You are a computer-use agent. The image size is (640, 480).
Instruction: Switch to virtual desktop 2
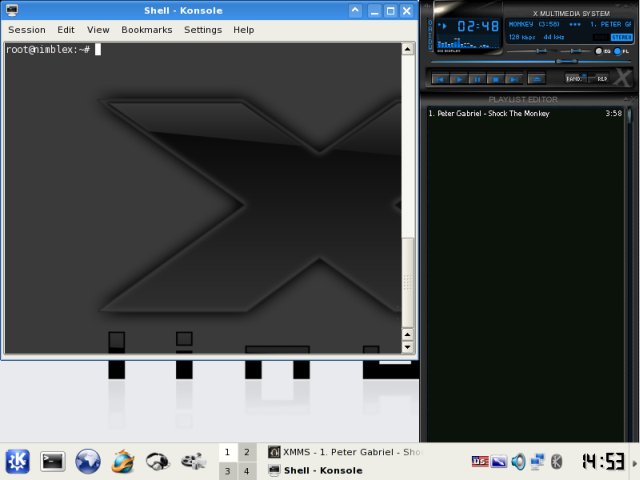point(247,452)
